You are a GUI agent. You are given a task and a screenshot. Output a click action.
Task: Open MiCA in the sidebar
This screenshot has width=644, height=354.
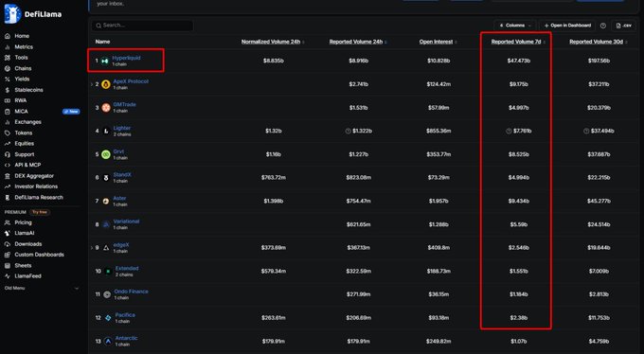22,112
